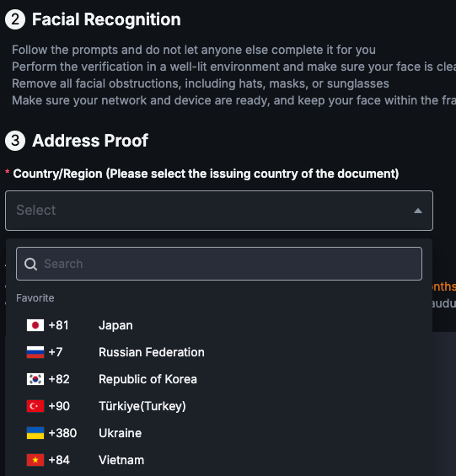The image size is (456, 476).
Task: Choose Ukraine country name
Action: 121,433
